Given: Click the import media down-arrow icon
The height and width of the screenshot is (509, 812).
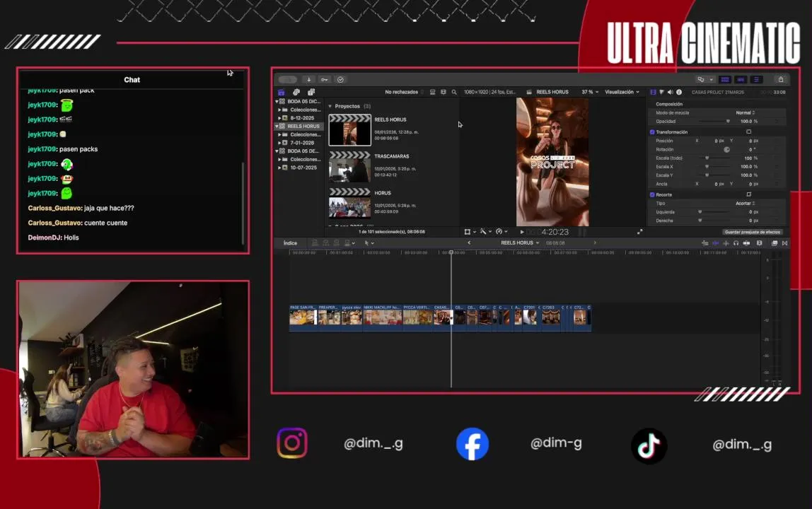Looking at the screenshot, I should 308,79.
